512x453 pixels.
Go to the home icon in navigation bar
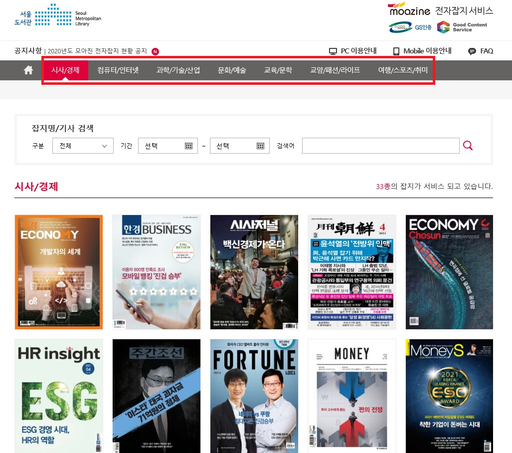28,70
